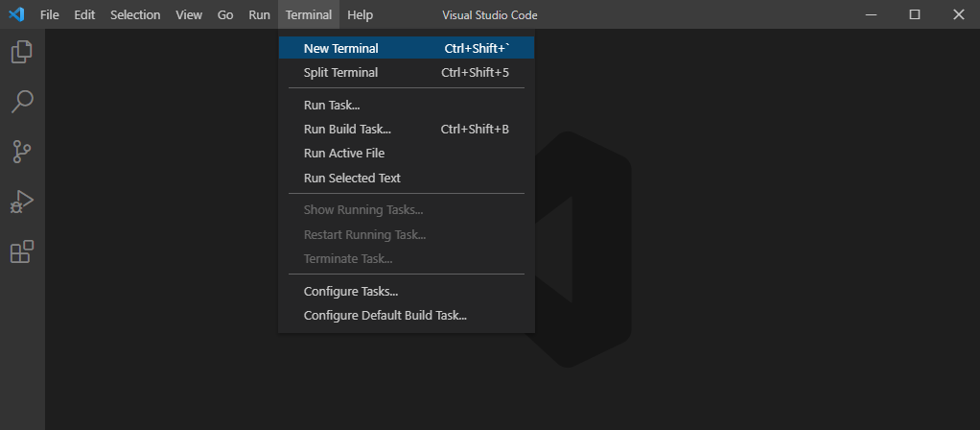Select Configure Default Build Task...
The height and width of the screenshot is (430, 980).
pyautogui.click(x=407, y=316)
